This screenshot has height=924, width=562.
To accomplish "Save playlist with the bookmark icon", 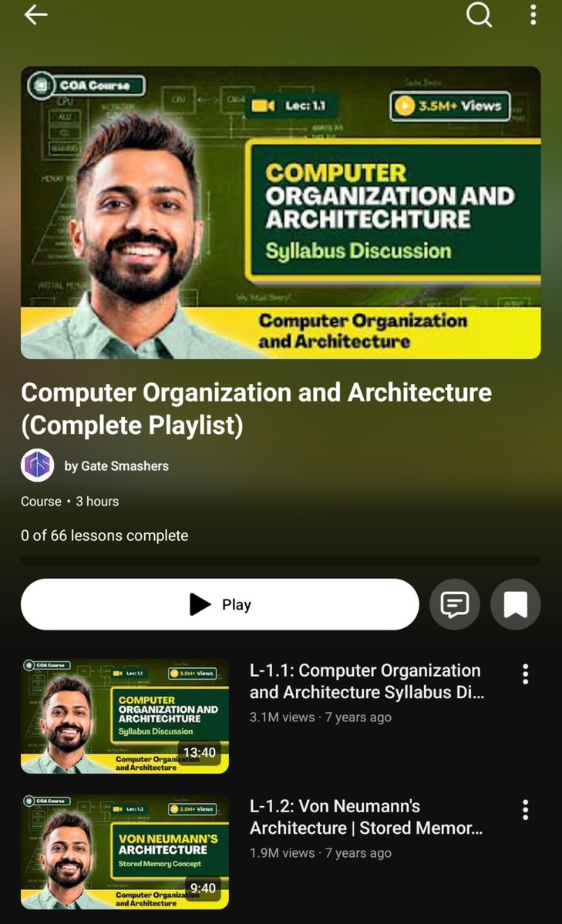I will click(x=516, y=604).
